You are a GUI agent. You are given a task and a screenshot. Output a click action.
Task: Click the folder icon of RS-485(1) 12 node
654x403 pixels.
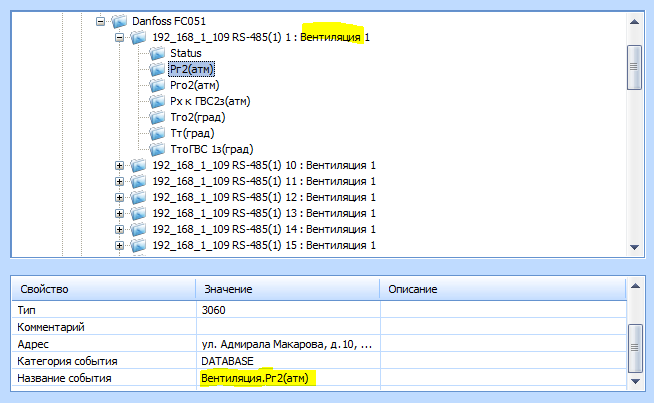pyautogui.click(x=137, y=197)
